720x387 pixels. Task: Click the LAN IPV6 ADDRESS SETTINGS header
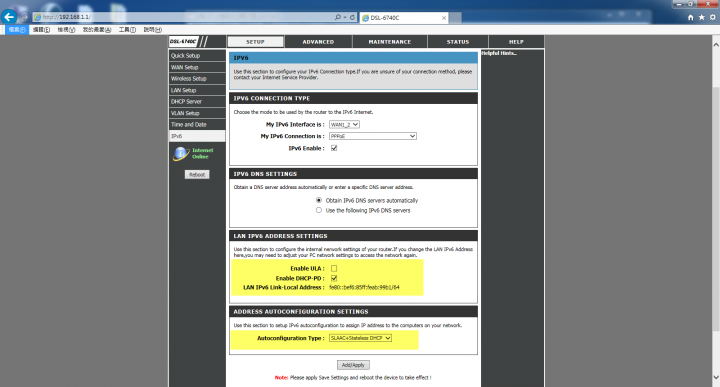pyautogui.click(x=353, y=236)
